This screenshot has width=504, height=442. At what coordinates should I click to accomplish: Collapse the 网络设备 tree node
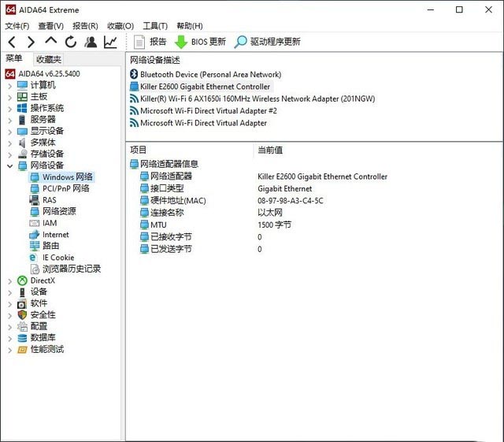pos(10,166)
